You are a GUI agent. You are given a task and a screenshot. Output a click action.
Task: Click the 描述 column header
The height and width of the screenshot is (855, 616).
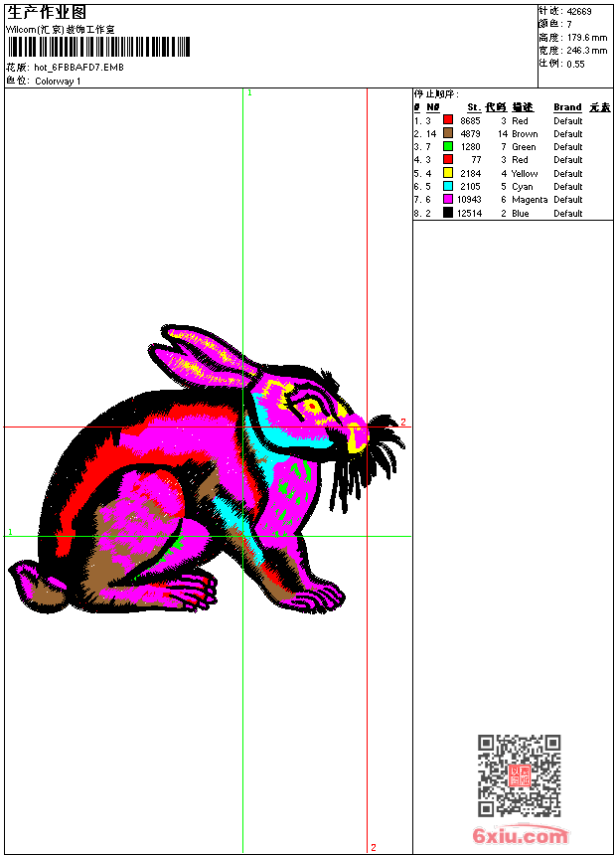(x=523, y=107)
